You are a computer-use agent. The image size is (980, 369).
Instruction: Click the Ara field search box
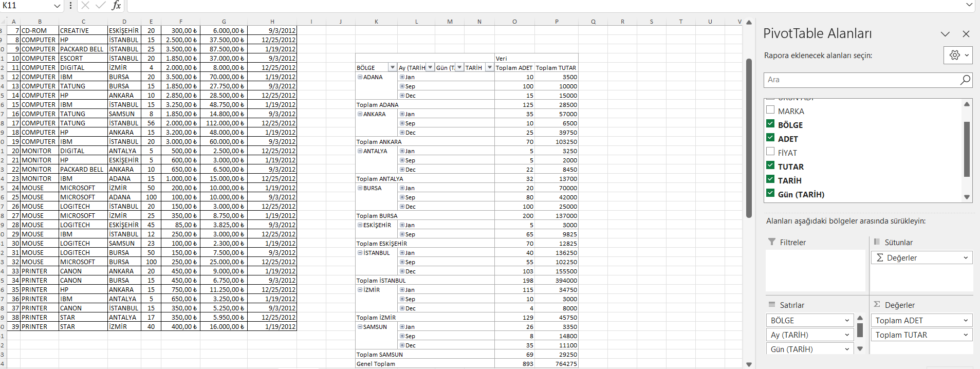(861, 80)
